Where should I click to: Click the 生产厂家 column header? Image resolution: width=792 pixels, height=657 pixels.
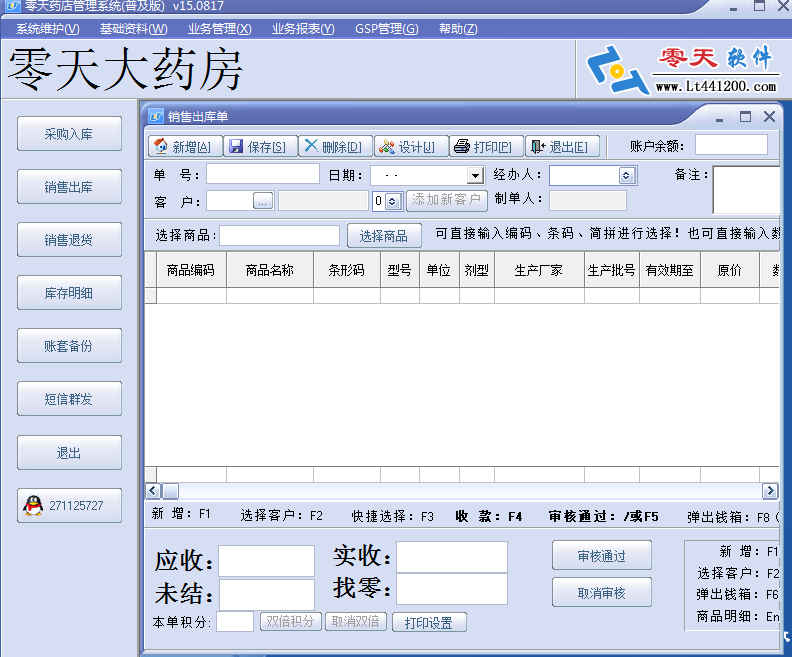(539, 270)
